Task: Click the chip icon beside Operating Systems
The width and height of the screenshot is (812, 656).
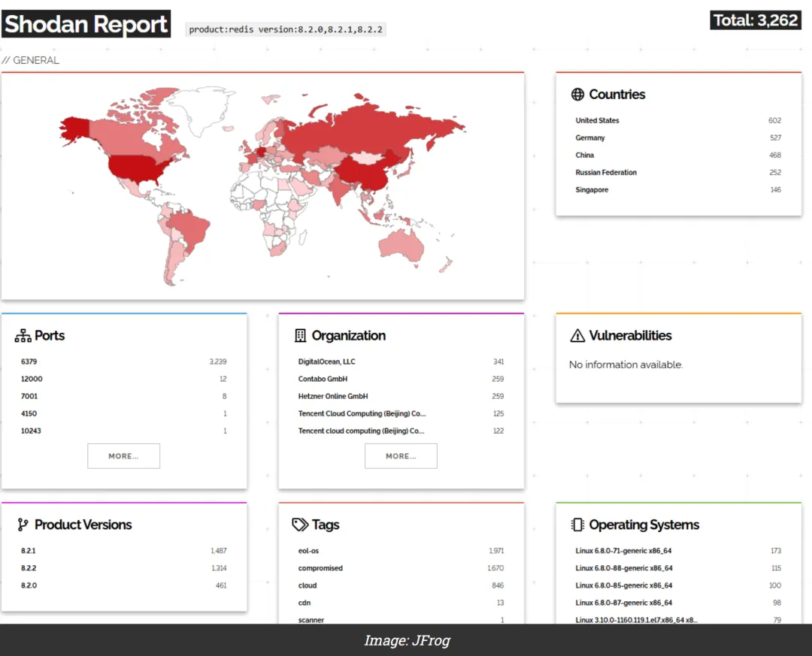Action: coord(577,525)
